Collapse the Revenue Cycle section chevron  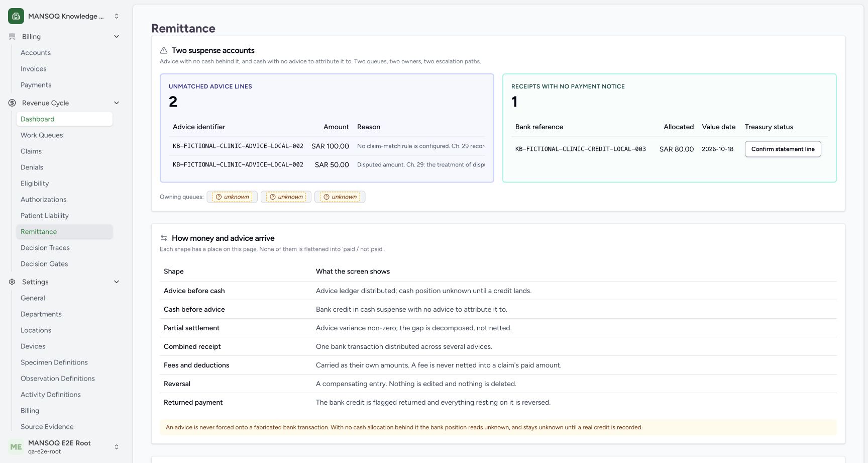click(117, 103)
